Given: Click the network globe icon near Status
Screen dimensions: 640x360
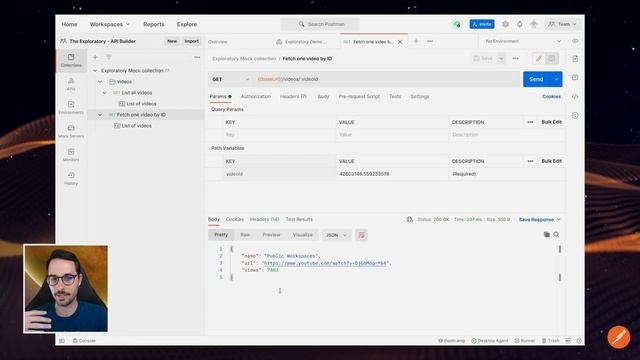Looking at the screenshot, I should pyautogui.click(x=409, y=220).
